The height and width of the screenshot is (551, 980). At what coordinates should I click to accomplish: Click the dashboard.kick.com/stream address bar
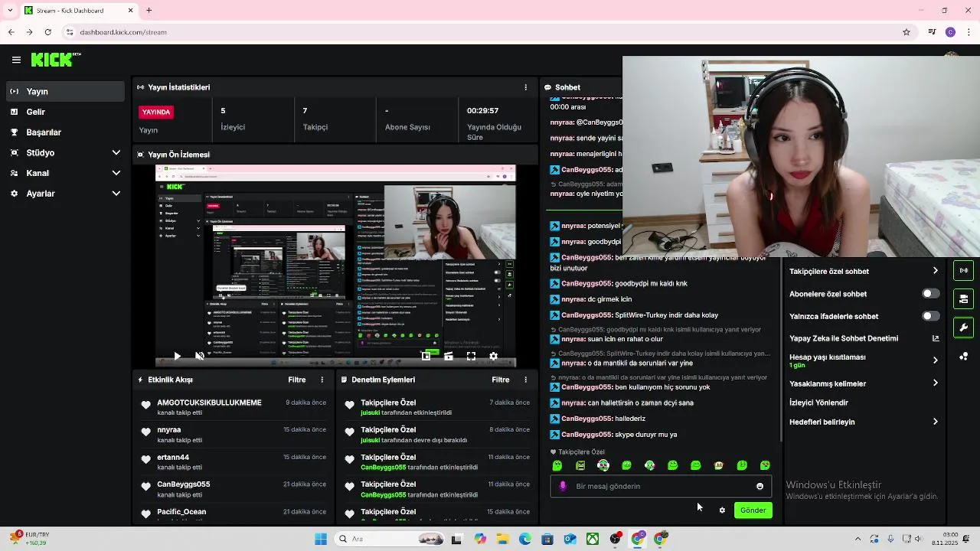(122, 32)
